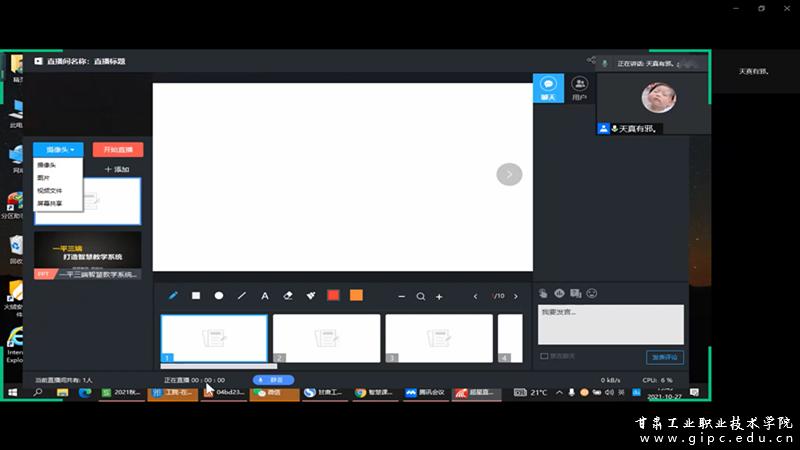Advance slide with the round arrow button
This screenshot has width=800, height=450.
tap(509, 174)
